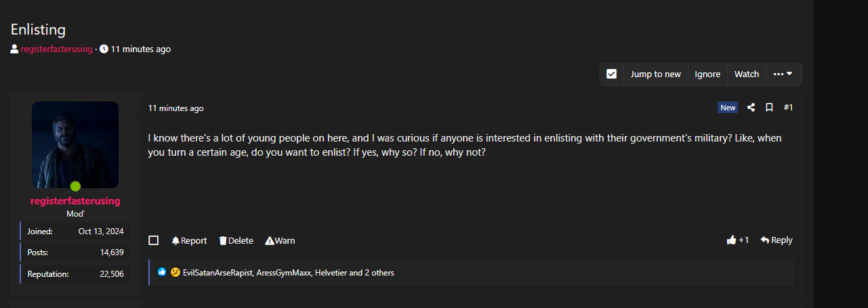Open post #1 permalink
Viewport: 868px width, 308px height.
788,108
